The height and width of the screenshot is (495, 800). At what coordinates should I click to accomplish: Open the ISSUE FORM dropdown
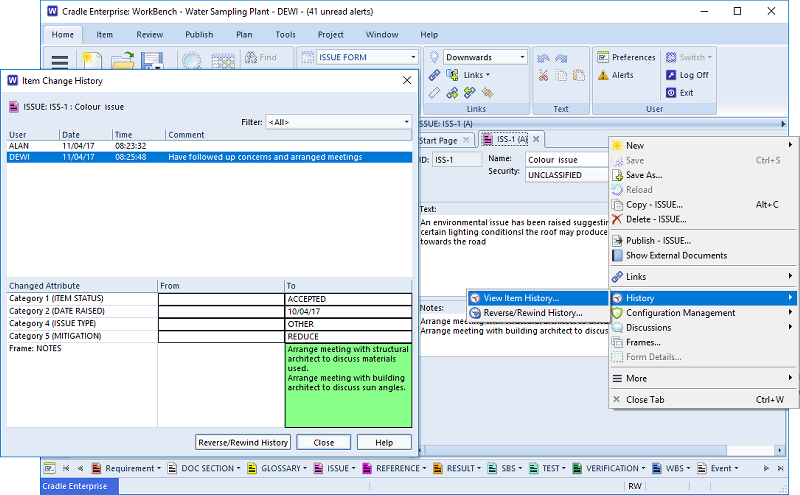point(413,57)
